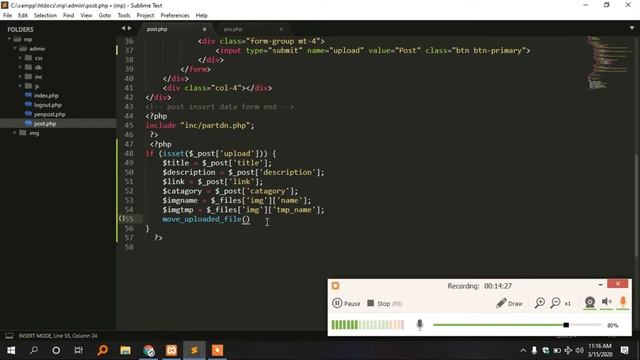Open the Project menu
The width and height of the screenshot is (640, 360).
pyautogui.click(x=145, y=15)
